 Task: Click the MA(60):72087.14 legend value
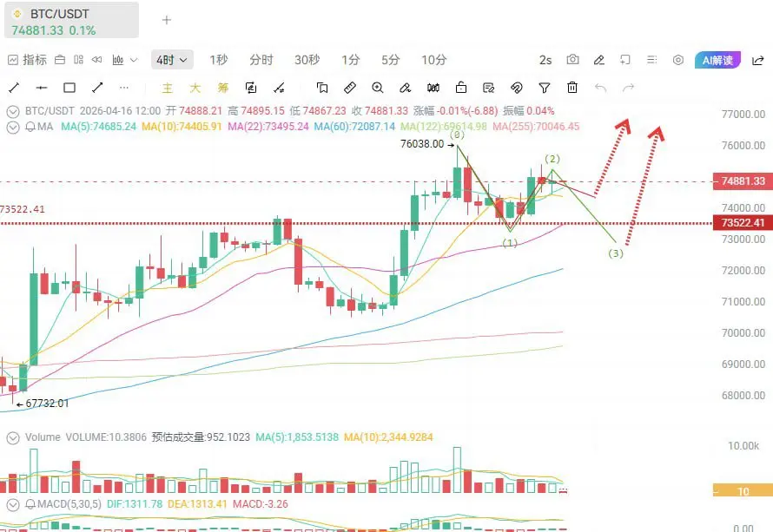[x=354, y=127]
